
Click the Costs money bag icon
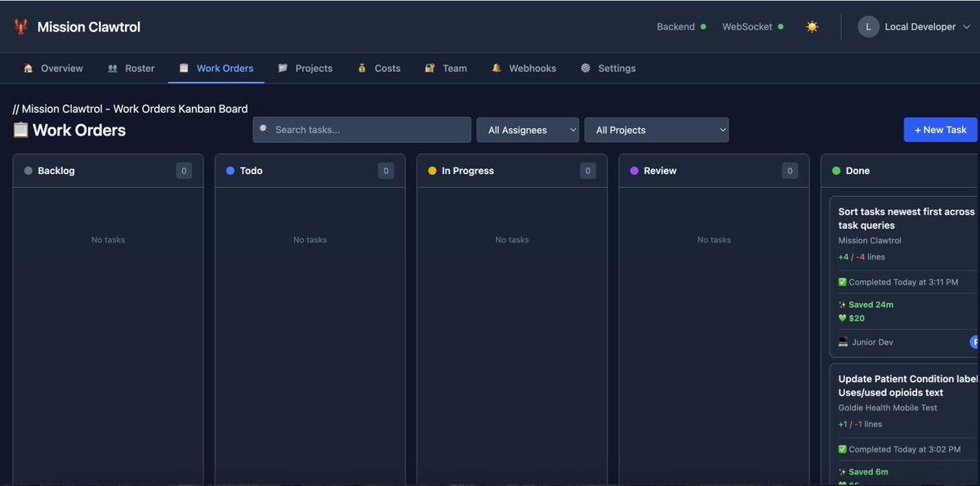[x=362, y=69]
